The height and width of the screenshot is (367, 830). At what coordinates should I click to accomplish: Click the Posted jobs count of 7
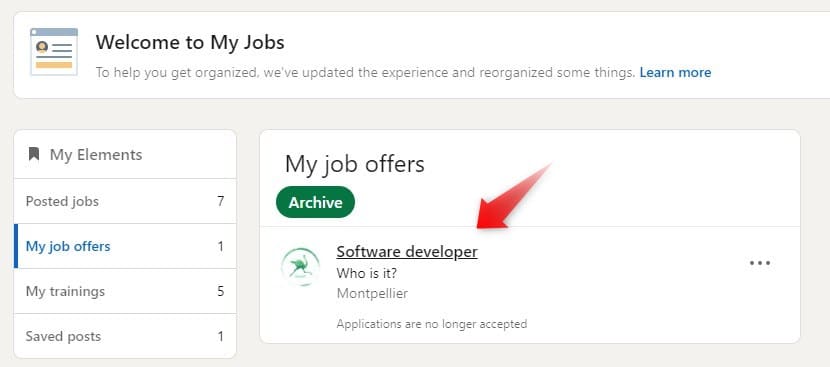click(x=220, y=201)
